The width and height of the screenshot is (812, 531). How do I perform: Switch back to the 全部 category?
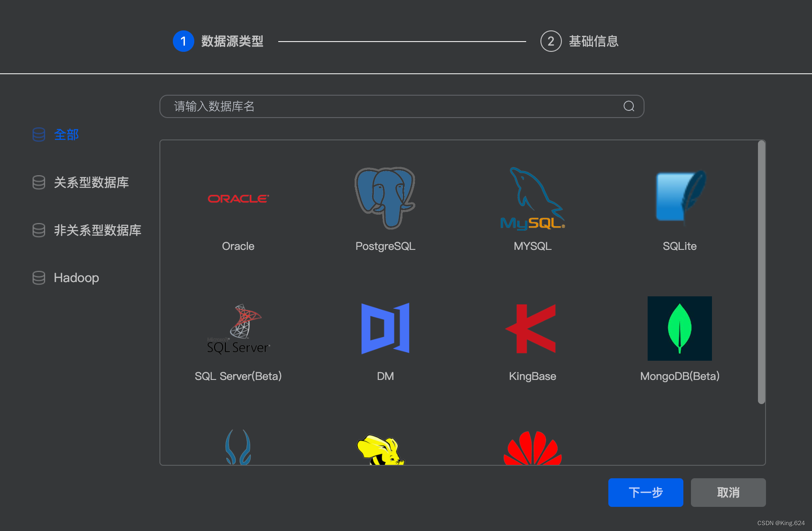pos(66,135)
